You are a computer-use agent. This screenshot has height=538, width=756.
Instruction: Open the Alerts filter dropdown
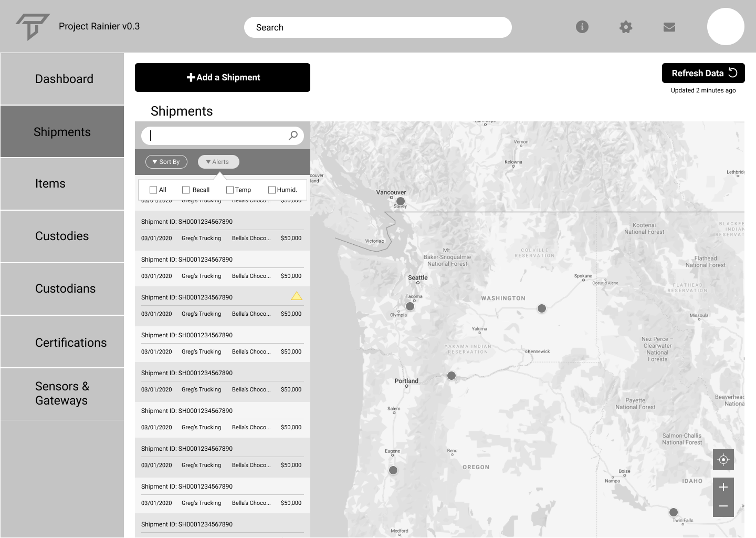(x=218, y=162)
